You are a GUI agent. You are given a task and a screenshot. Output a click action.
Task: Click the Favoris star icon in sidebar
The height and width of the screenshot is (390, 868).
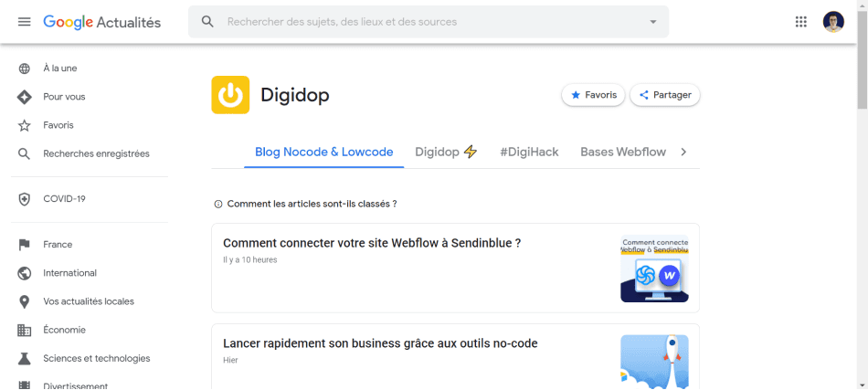24,125
